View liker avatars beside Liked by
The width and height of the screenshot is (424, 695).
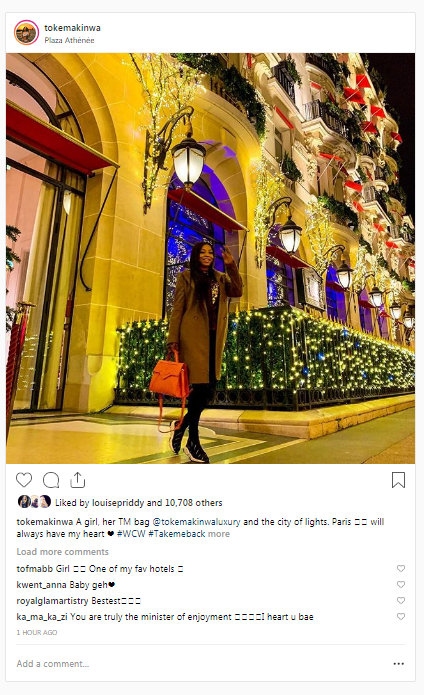point(34,502)
